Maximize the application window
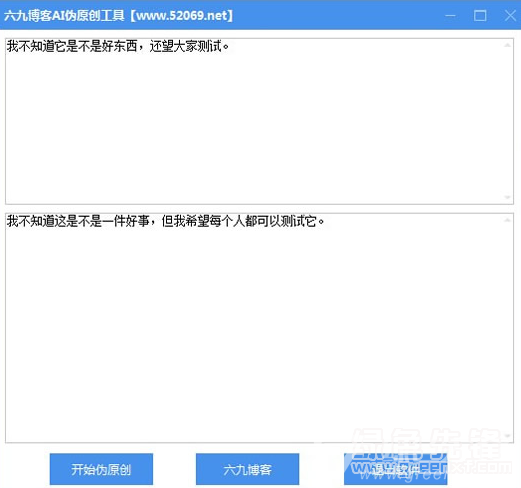This screenshot has width=521, height=488. click(480, 15)
